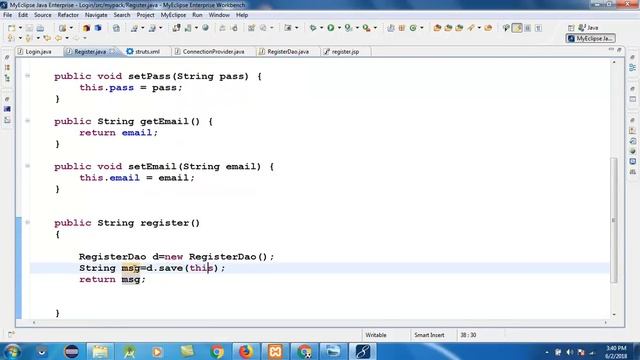
Task: Select the MyEclipse Java perspective button
Action: (x=591, y=38)
